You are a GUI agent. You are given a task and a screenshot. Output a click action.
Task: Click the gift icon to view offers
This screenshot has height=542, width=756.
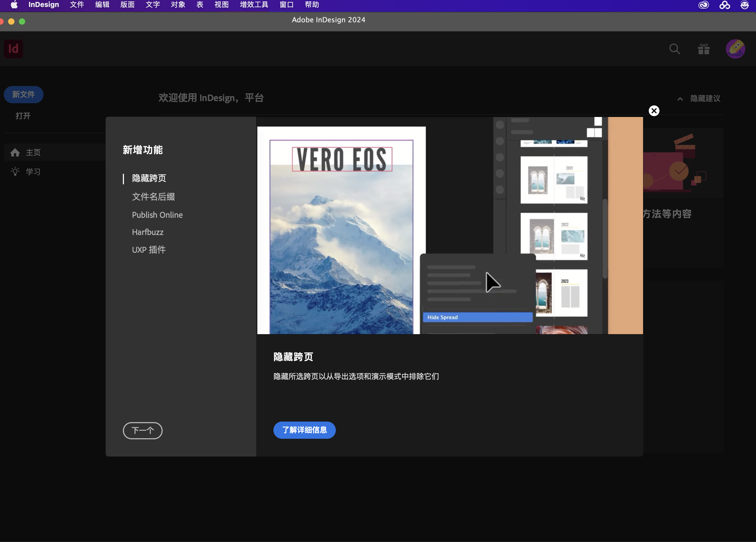703,49
